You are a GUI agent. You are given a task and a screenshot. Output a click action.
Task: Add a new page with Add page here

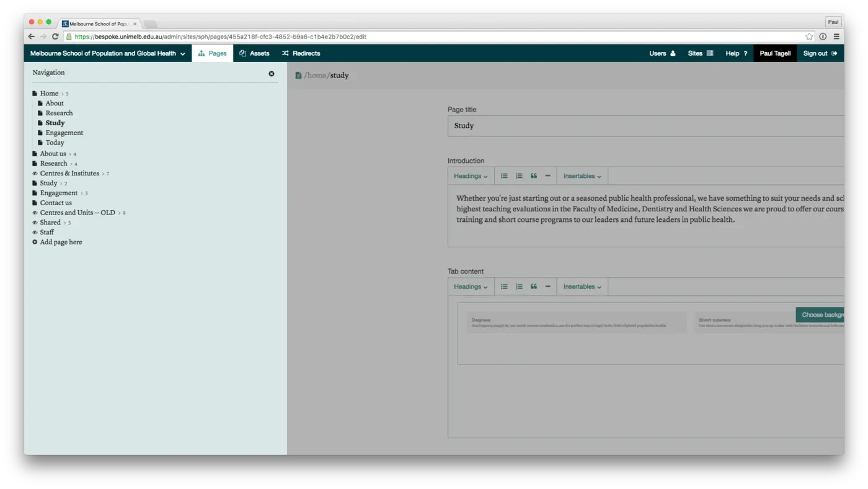coord(57,242)
